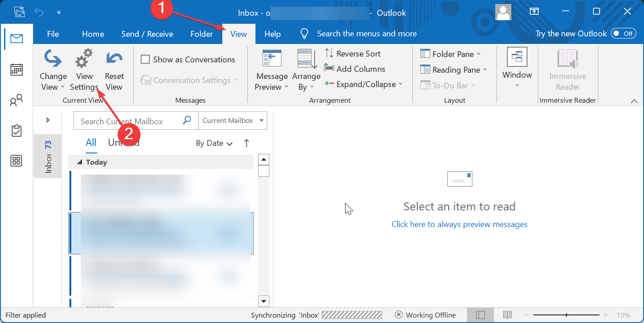Open View Settings gear button
The width and height of the screenshot is (644, 323).
84,70
